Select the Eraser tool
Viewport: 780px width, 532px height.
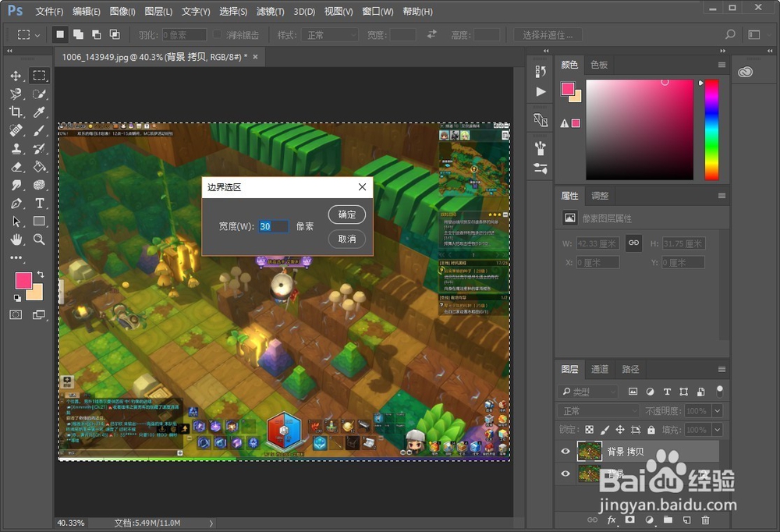16,167
